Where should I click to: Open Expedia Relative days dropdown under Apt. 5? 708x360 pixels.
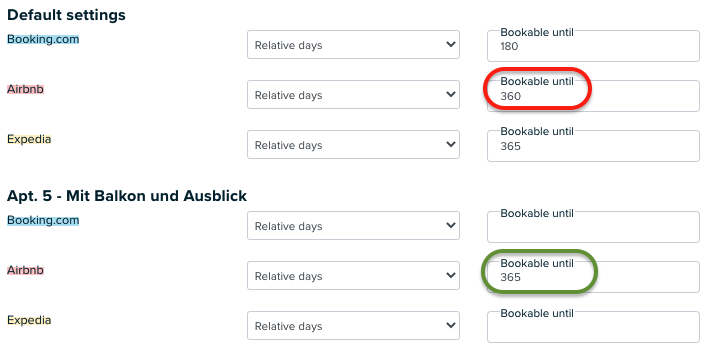tap(353, 326)
